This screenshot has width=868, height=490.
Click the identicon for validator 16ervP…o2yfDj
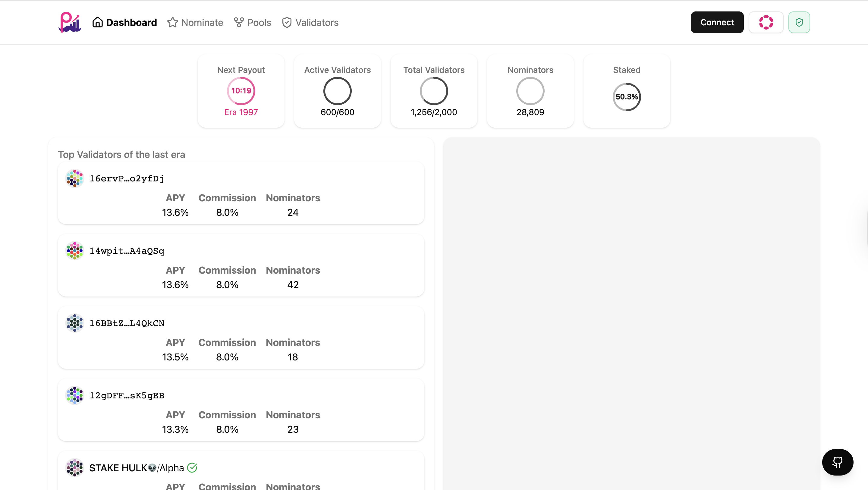click(x=74, y=178)
